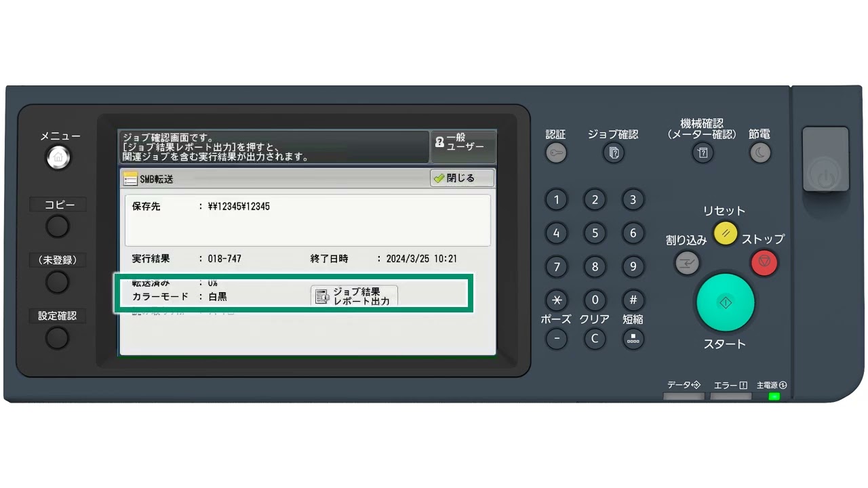Tap the hash # keypad key
Screen dimensions: 868x488
(x=633, y=300)
